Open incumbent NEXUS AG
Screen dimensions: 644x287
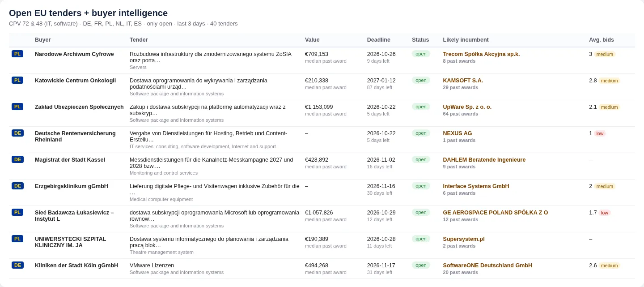click(x=457, y=133)
